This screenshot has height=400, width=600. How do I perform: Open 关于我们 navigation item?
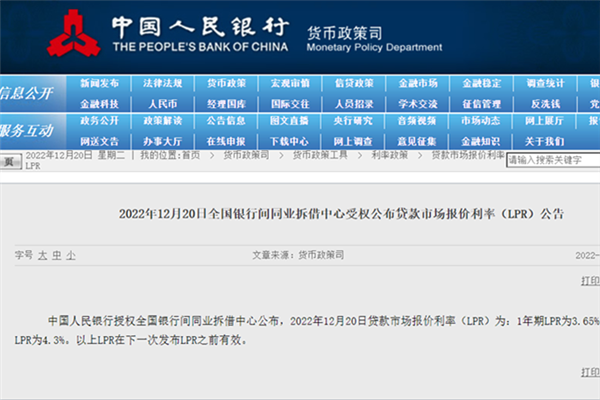click(544, 141)
